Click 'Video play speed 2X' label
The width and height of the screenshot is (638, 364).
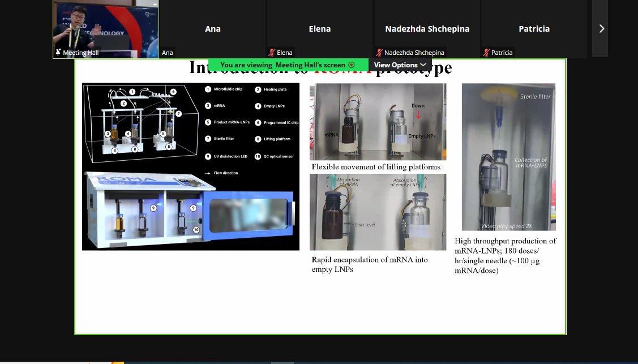pyautogui.click(x=507, y=226)
